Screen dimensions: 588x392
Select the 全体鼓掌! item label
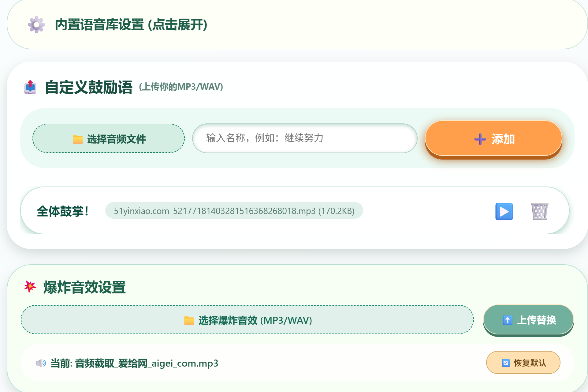(63, 211)
